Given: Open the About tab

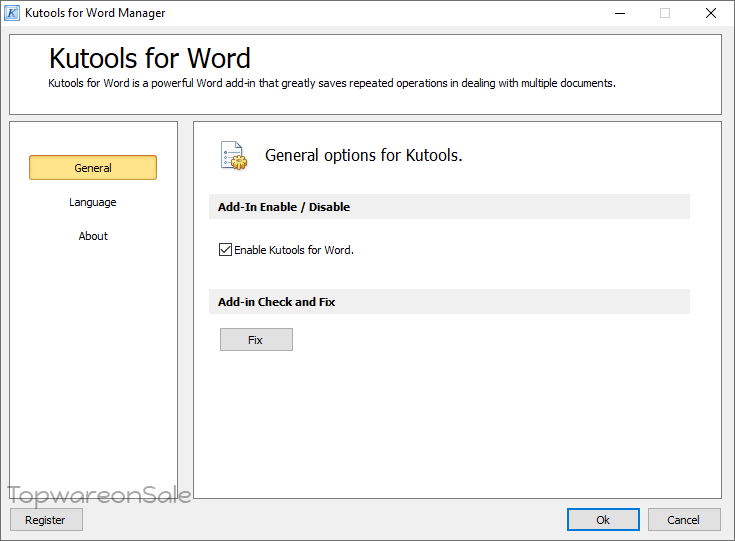Looking at the screenshot, I should coord(93,236).
